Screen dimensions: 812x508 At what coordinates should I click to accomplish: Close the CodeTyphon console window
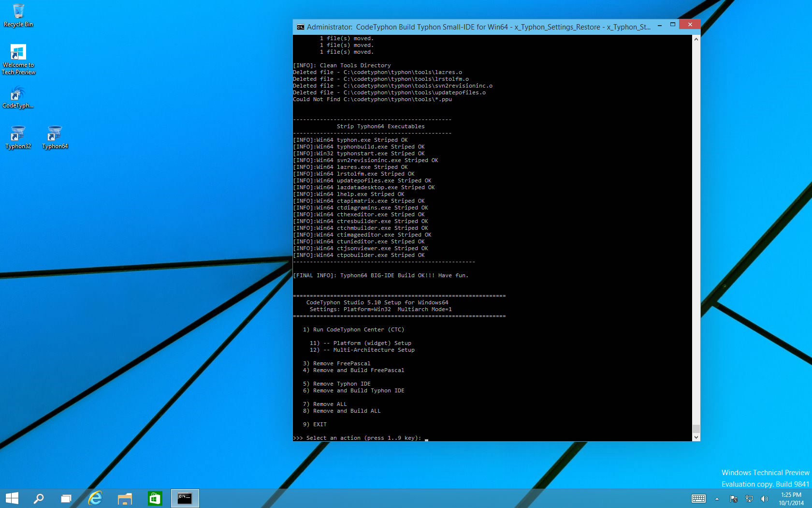(690, 25)
